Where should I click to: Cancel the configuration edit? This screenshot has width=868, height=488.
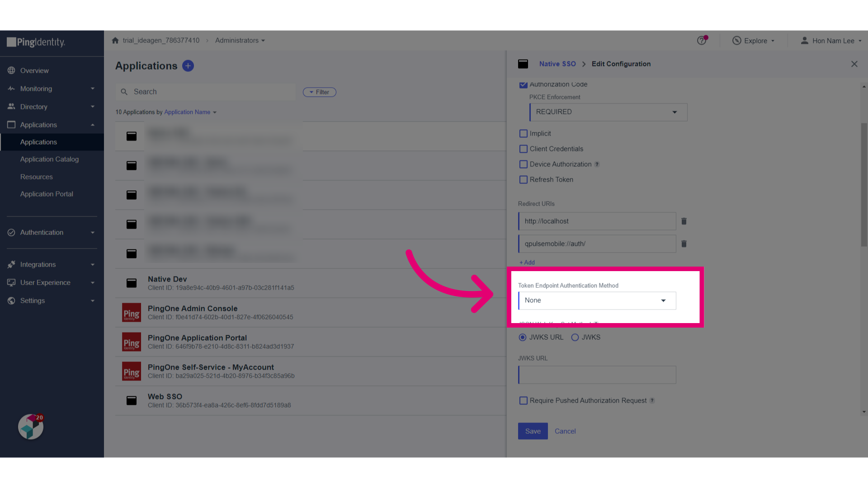pos(565,431)
